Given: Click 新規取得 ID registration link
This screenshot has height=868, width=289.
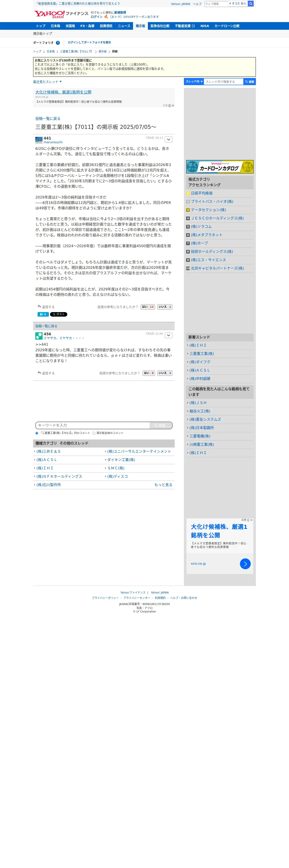Looking at the screenshot, I should click(x=120, y=12).
